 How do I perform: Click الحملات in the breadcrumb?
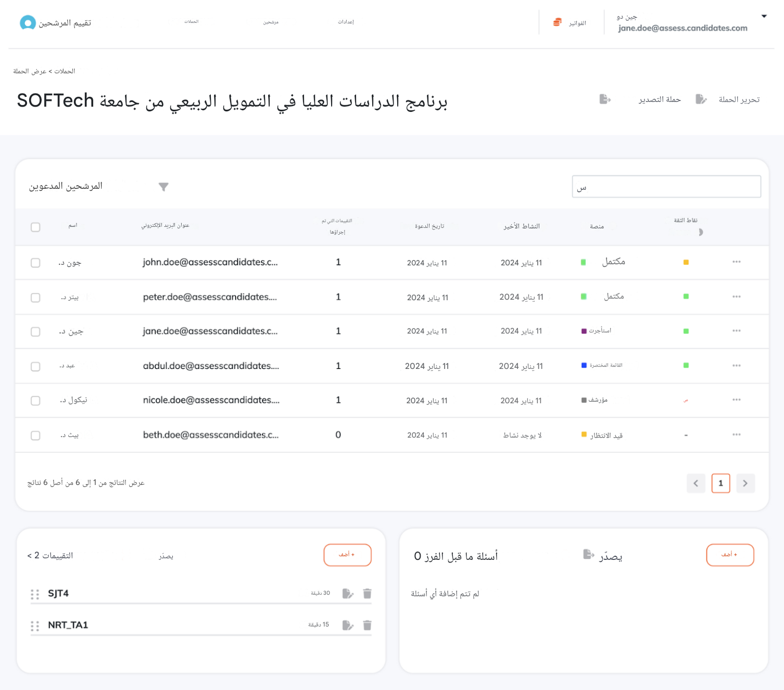(x=65, y=71)
